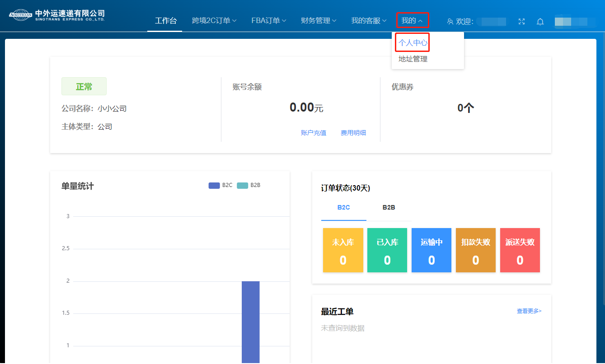Click the 正常 status badge

[x=84, y=87]
